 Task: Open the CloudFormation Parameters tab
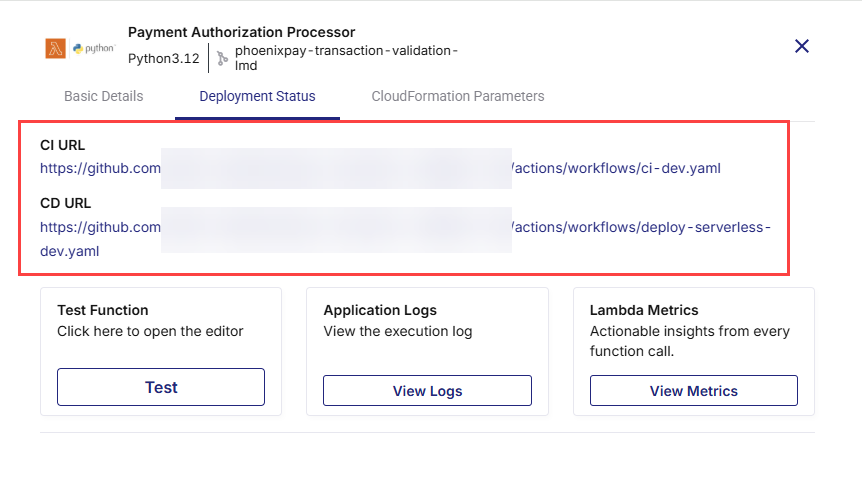[x=458, y=96]
